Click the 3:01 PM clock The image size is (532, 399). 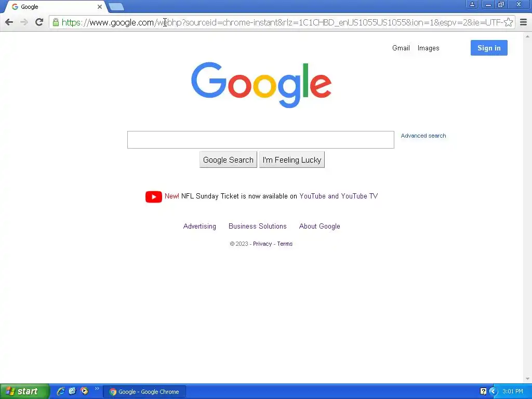click(513, 392)
